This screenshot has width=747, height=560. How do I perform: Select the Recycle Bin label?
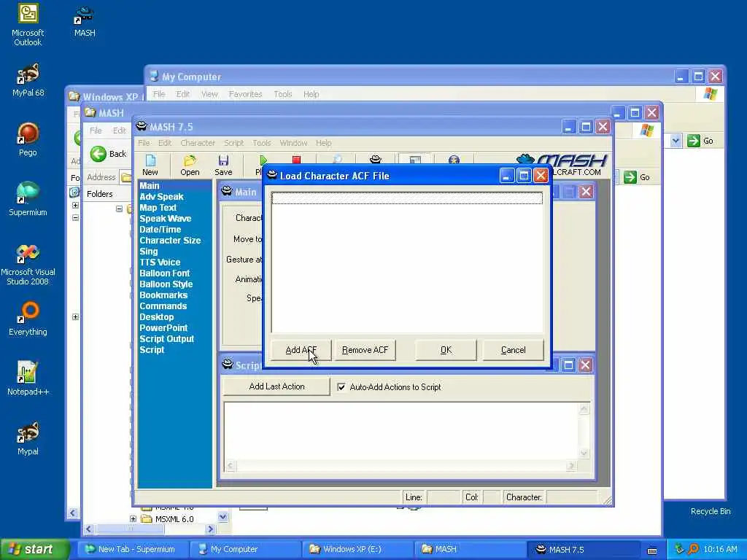click(711, 511)
